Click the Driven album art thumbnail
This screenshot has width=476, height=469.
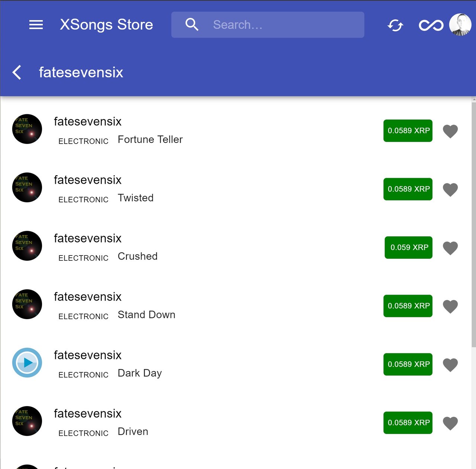coord(27,421)
